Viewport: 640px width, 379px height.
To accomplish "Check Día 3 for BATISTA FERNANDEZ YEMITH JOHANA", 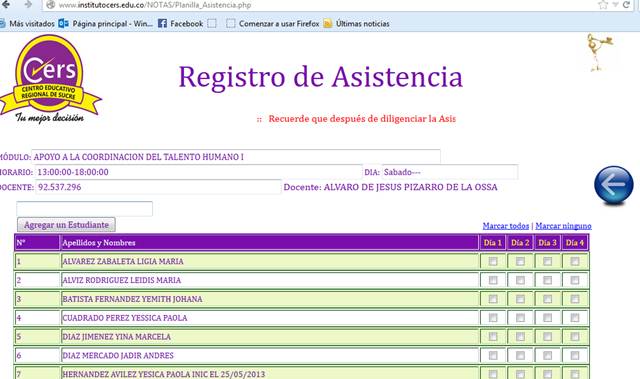I will pyautogui.click(x=547, y=299).
